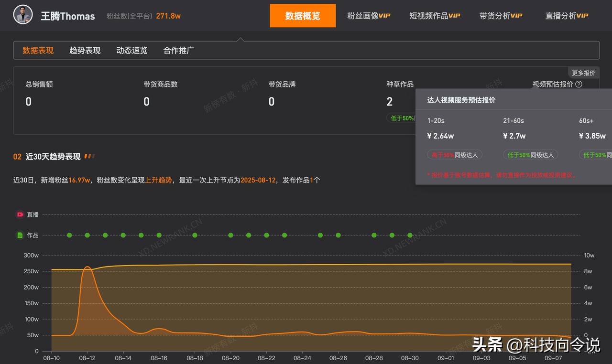Click the works marker above 08-30

pyautogui.click(x=410, y=235)
